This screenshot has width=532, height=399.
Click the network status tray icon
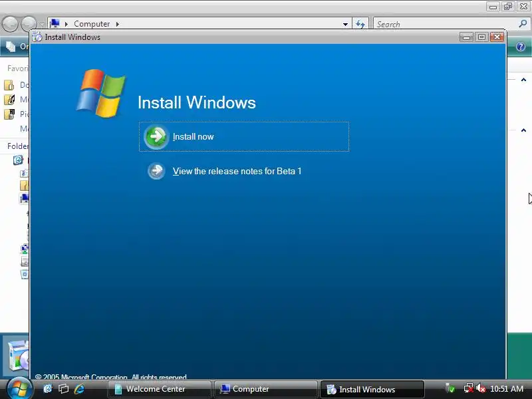point(469,388)
